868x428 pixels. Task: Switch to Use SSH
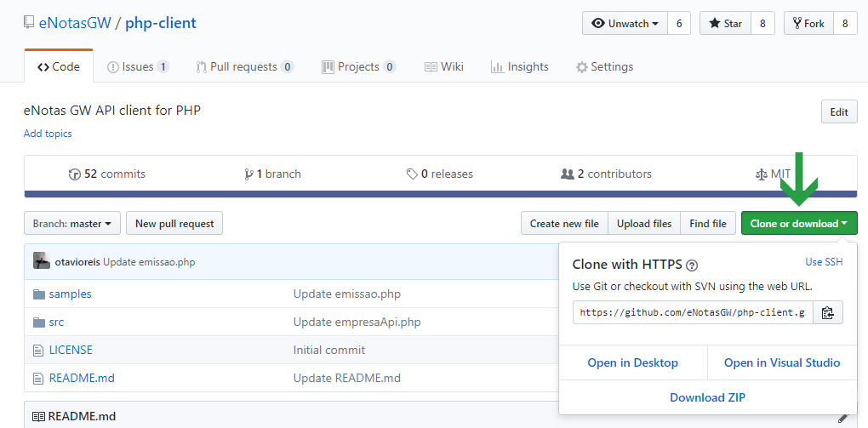click(824, 262)
